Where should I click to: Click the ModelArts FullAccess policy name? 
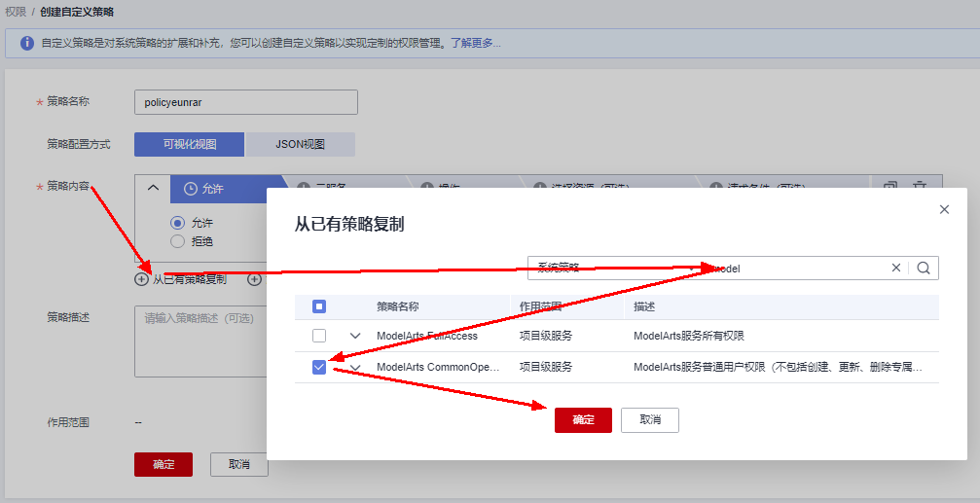427,337
